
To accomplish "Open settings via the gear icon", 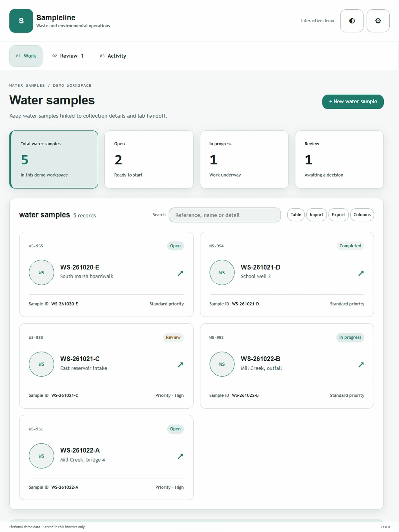I will [378, 21].
